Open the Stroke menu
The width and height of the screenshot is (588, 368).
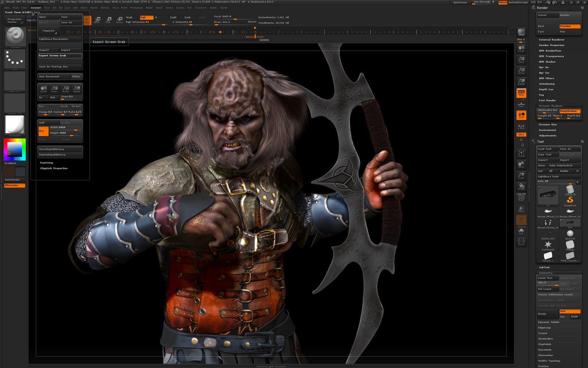[x=169, y=8]
